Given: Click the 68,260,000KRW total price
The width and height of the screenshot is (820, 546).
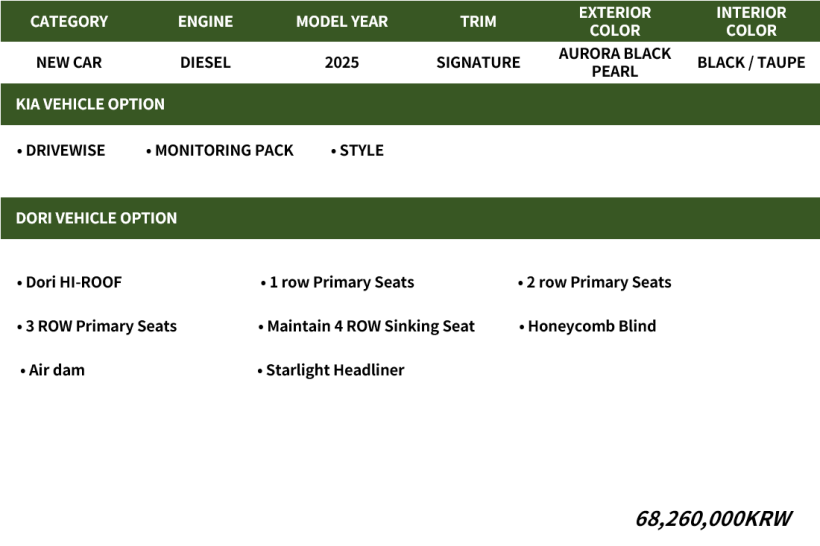Looking at the screenshot, I should 713,518.
